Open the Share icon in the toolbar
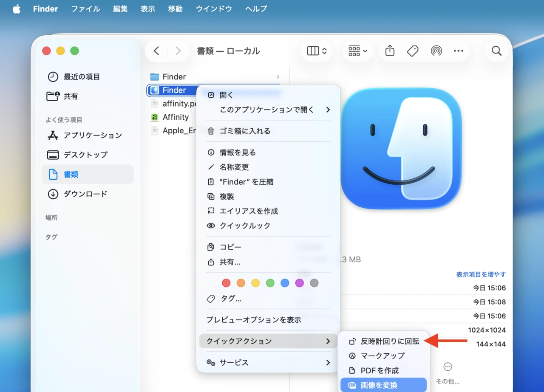This screenshot has height=392, width=544. [390, 51]
